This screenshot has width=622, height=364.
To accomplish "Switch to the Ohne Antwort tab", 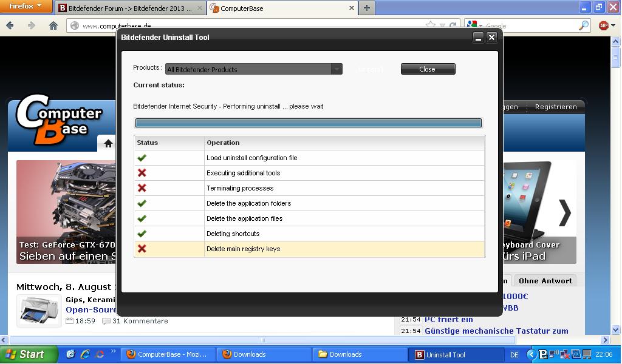I will [545, 281].
